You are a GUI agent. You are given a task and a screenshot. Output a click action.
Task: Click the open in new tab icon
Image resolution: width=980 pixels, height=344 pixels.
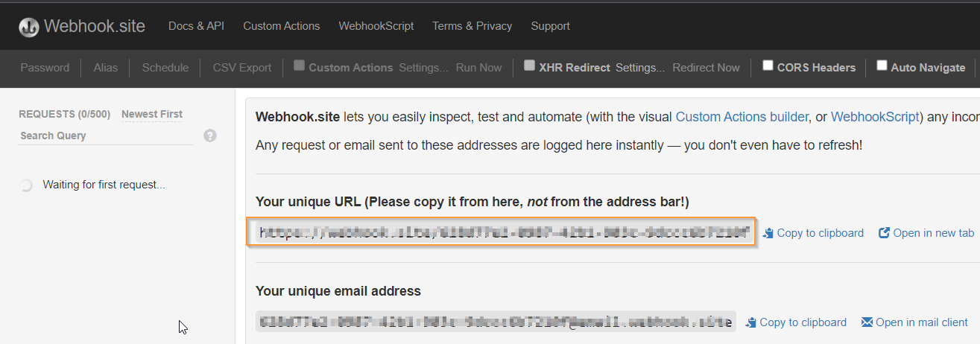[x=884, y=233]
